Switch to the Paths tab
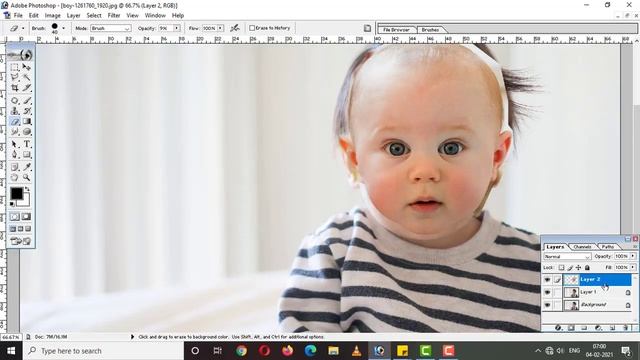640x360 pixels. (x=608, y=247)
